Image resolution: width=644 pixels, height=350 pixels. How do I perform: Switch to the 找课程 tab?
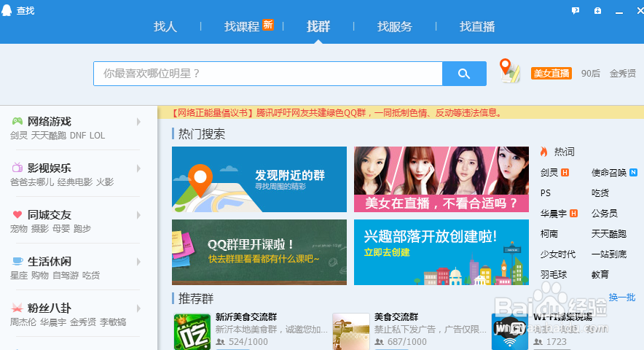click(x=242, y=27)
